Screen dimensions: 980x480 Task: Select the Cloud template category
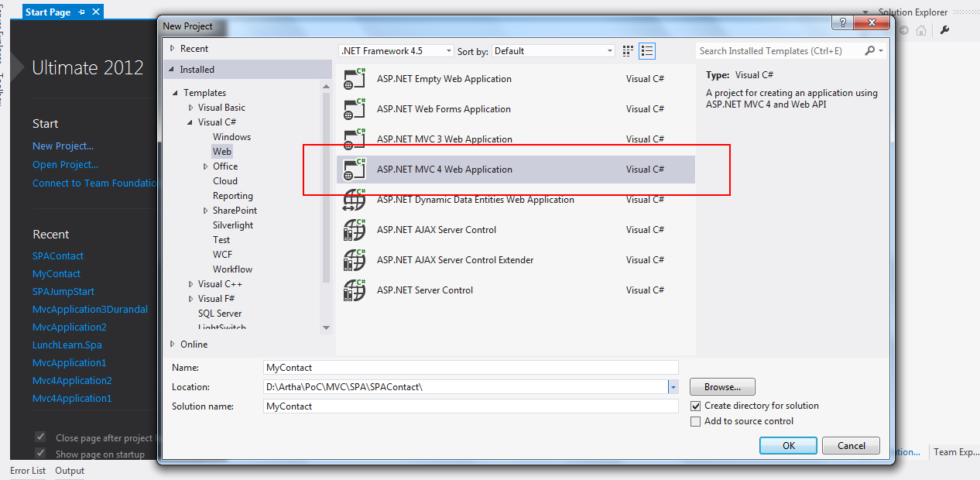coord(225,181)
